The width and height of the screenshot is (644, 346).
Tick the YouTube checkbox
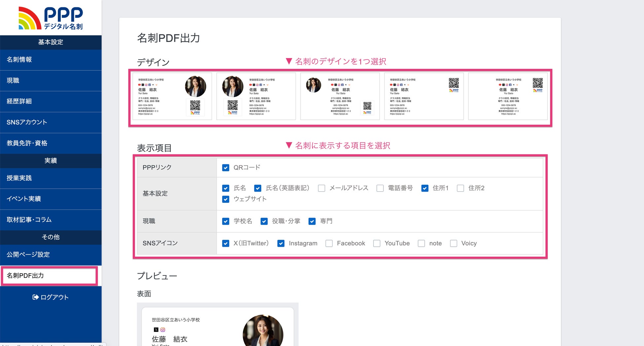coord(377,243)
